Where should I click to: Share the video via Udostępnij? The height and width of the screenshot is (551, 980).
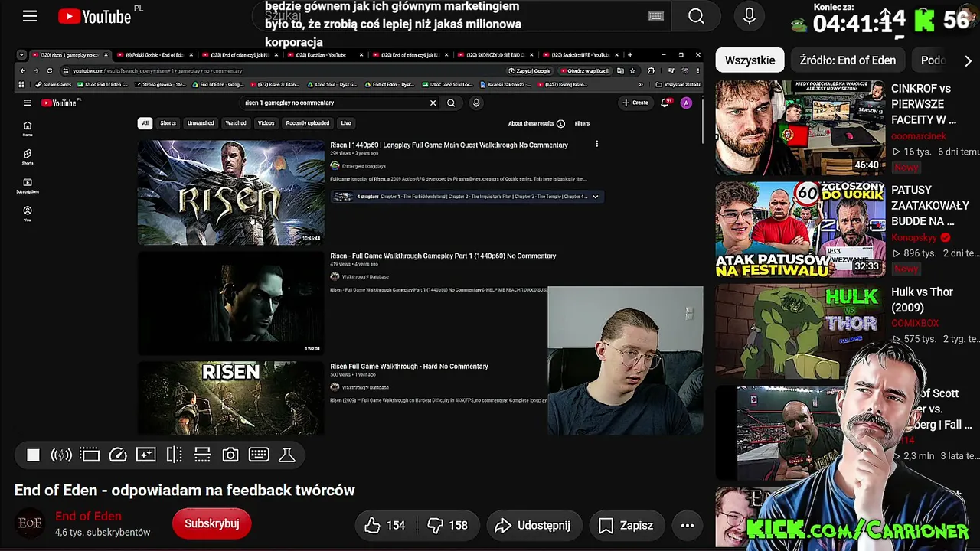tap(533, 525)
